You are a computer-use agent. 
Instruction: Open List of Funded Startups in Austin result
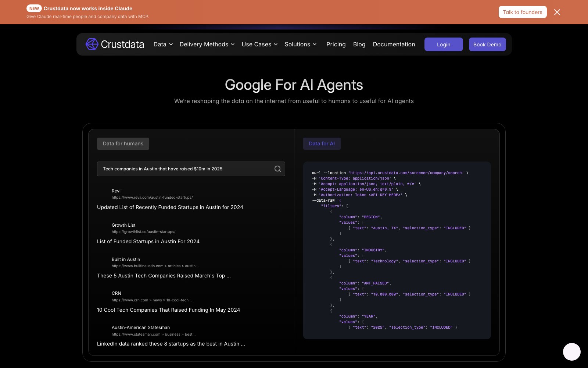pos(148,241)
